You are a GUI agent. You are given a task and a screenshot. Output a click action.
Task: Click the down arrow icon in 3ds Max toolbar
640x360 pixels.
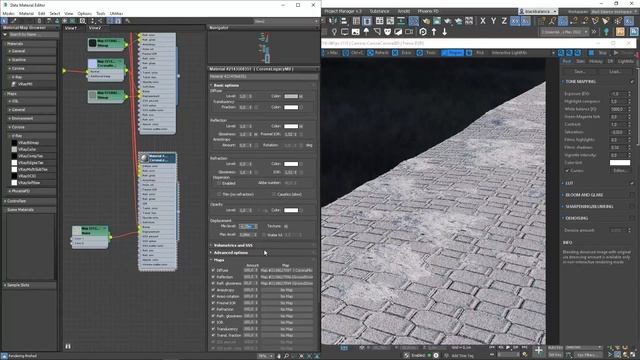pyautogui.click(x=444, y=31)
